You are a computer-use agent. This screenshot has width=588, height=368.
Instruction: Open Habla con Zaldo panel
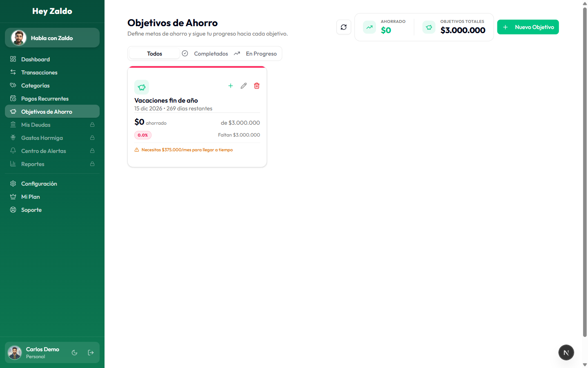coord(52,38)
